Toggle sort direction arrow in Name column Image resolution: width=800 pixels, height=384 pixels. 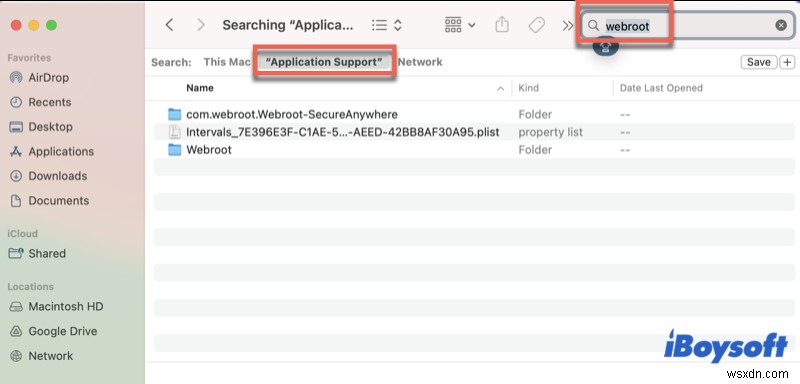[x=501, y=89]
